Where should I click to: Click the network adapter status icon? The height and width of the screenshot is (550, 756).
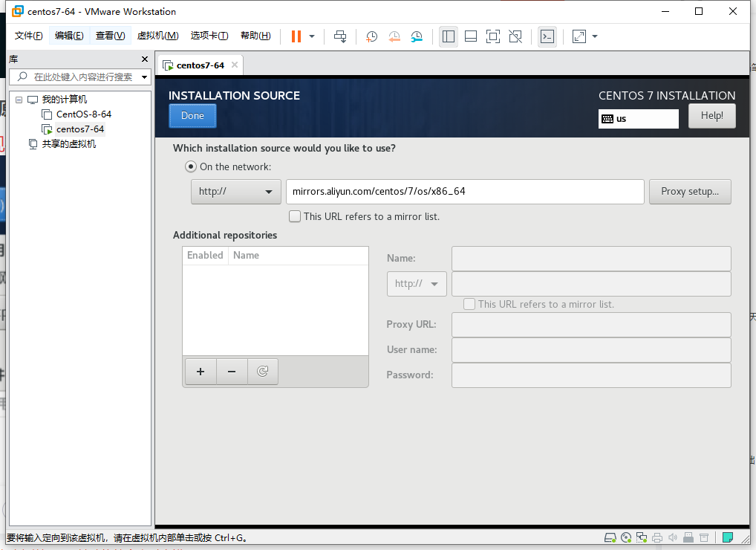642,537
